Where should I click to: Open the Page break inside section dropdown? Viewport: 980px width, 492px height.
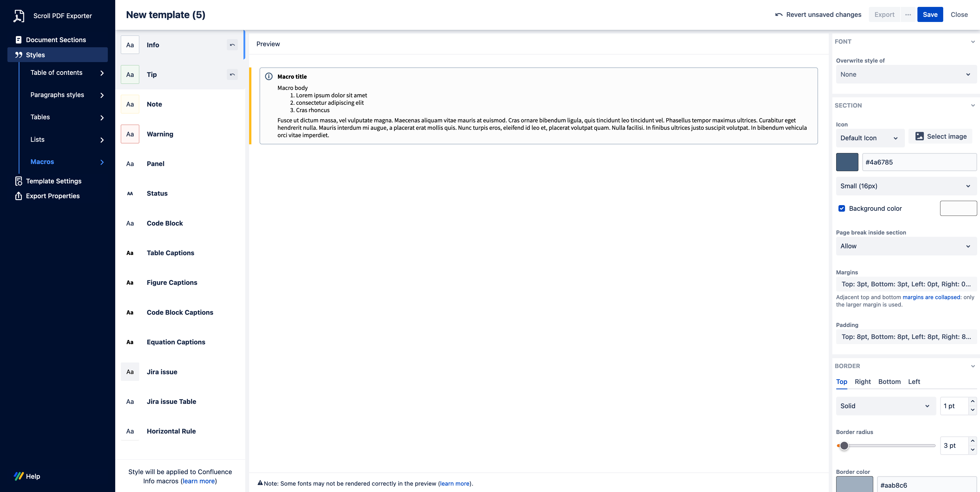coord(906,246)
